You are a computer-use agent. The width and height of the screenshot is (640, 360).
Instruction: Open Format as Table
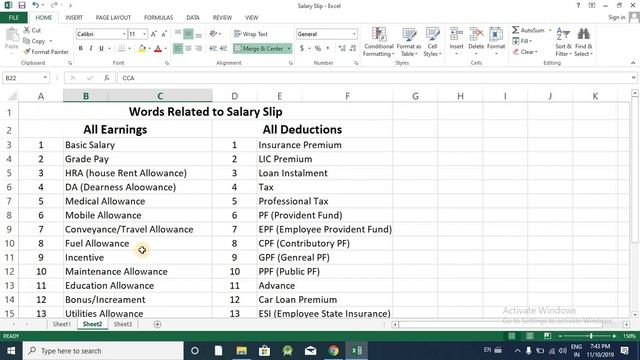[409, 42]
